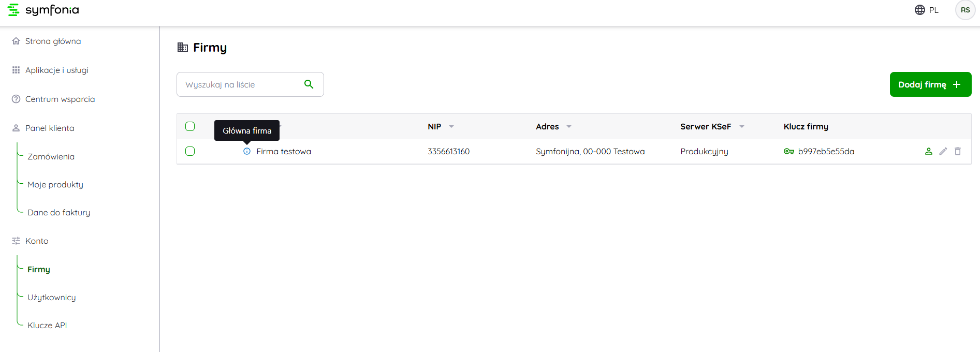Screen dimensions: 980x352
Task: Sort by Serwer KSeF column arrow
Action: [741, 127]
